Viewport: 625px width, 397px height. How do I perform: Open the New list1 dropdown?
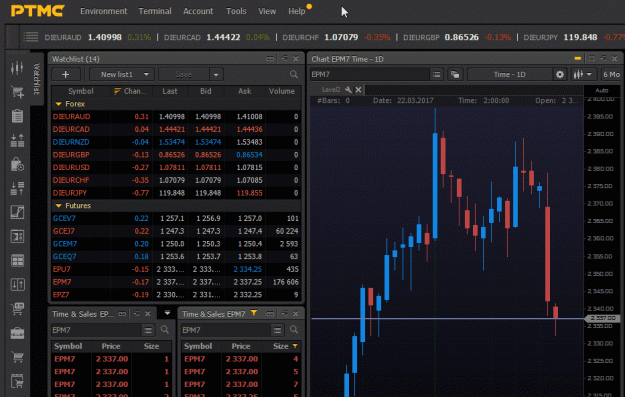pyautogui.click(x=122, y=75)
